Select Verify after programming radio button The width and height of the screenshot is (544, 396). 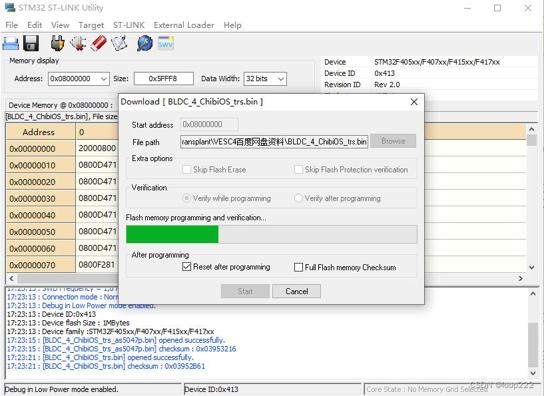pos(298,198)
